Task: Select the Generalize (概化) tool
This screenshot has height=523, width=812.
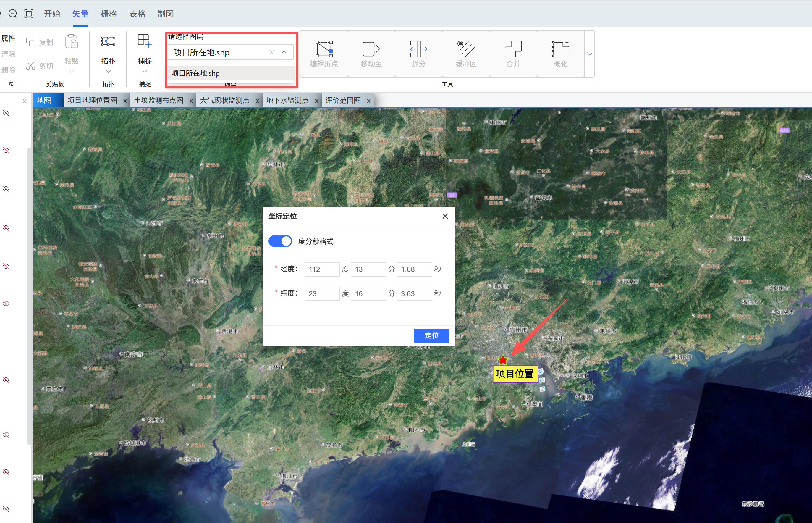Action: click(560, 50)
